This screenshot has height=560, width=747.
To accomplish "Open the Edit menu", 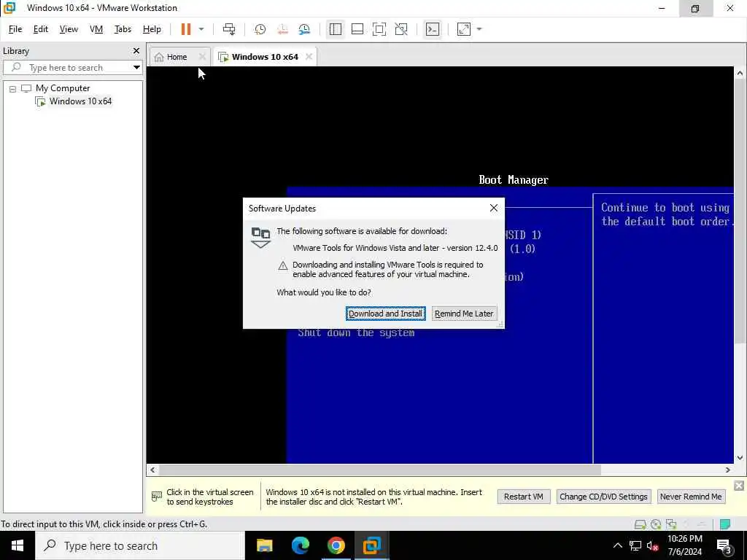I will click(41, 29).
